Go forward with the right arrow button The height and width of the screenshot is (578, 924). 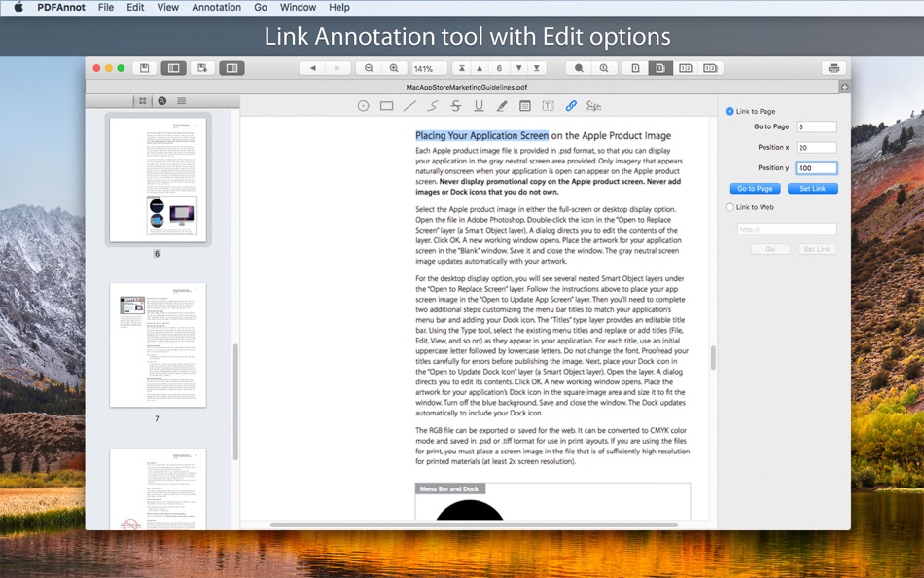(338, 68)
